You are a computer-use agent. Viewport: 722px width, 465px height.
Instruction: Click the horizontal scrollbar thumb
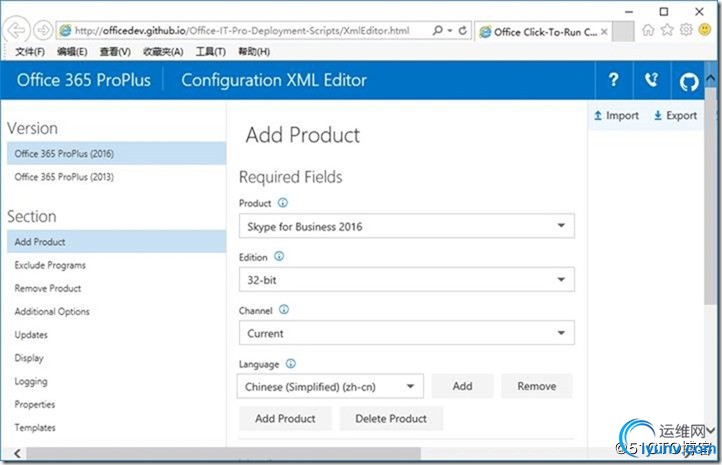tap(223, 453)
